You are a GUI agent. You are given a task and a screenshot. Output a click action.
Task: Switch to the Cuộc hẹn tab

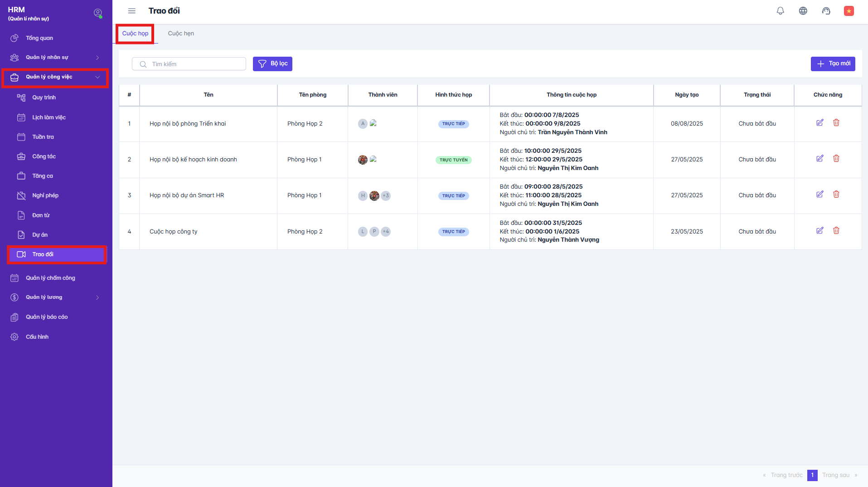tap(181, 34)
